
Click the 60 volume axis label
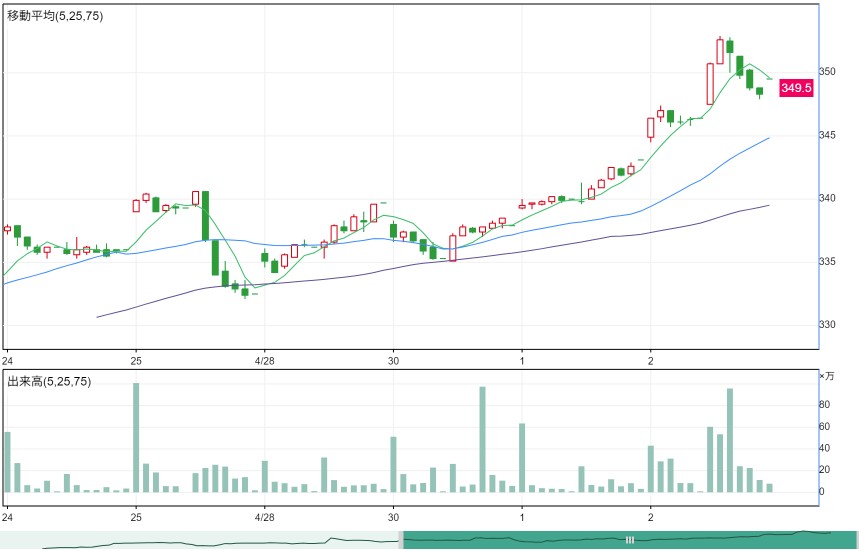[824, 427]
